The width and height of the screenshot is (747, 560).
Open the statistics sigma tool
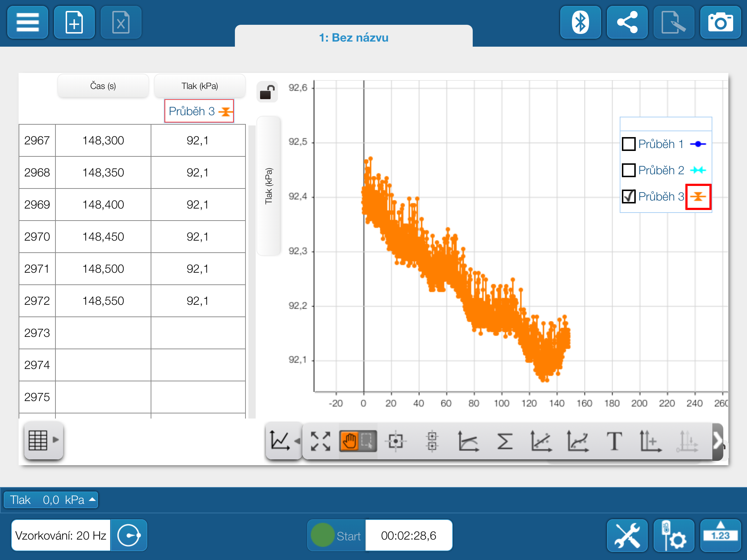[x=505, y=441]
